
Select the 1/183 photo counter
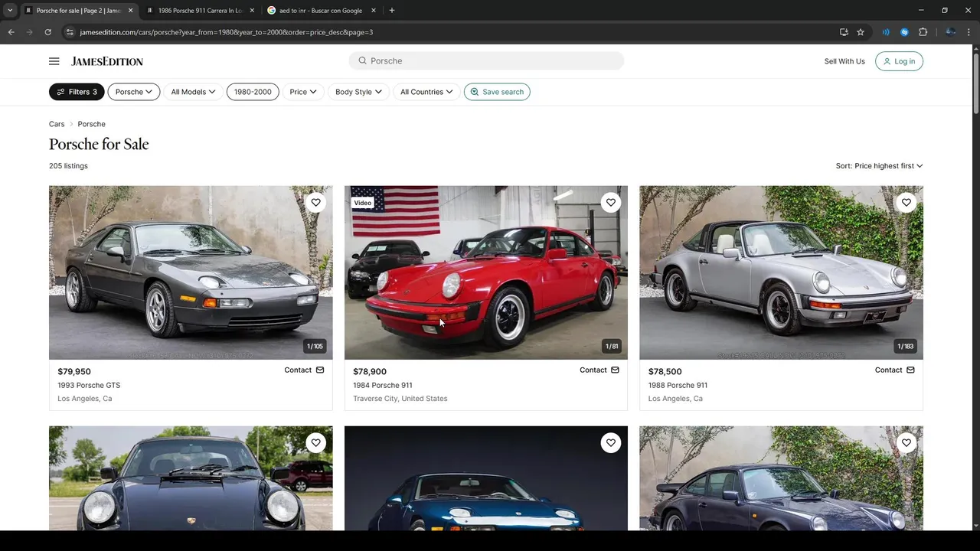click(905, 347)
